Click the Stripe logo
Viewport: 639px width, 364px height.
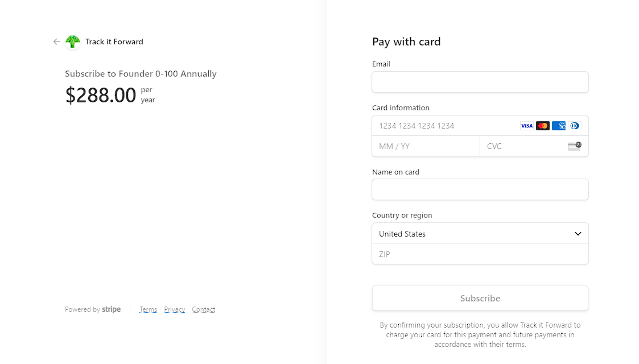[111, 309]
